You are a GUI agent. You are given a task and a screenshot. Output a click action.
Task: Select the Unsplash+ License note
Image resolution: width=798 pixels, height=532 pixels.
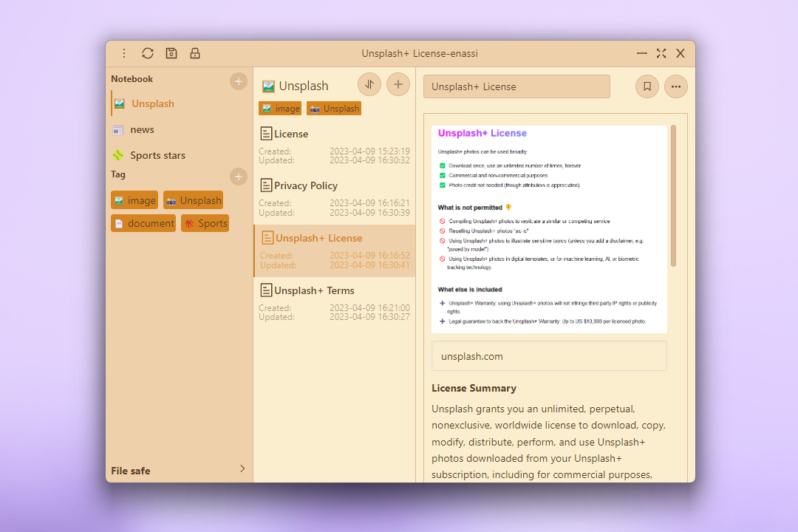coord(335,251)
